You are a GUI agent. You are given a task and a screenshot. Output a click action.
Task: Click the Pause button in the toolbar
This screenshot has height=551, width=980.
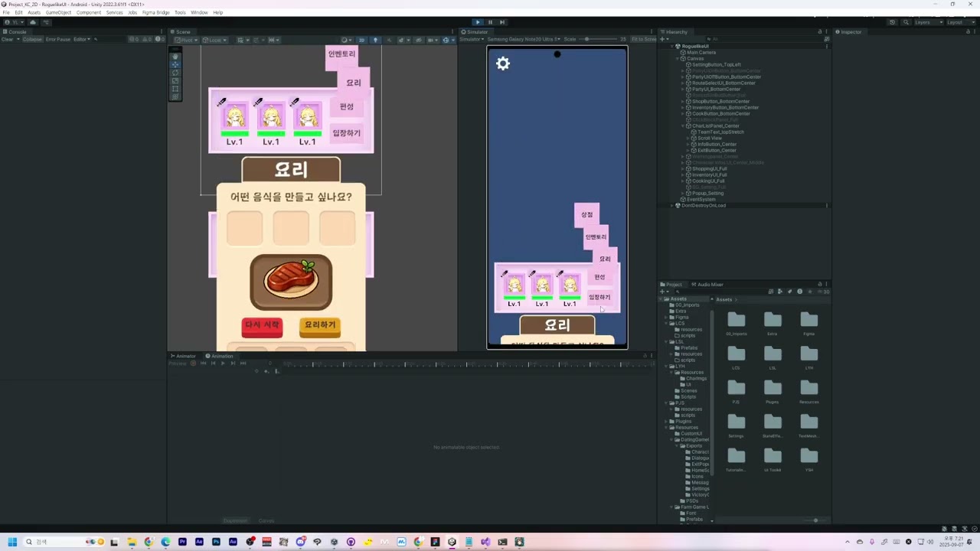[490, 22]
